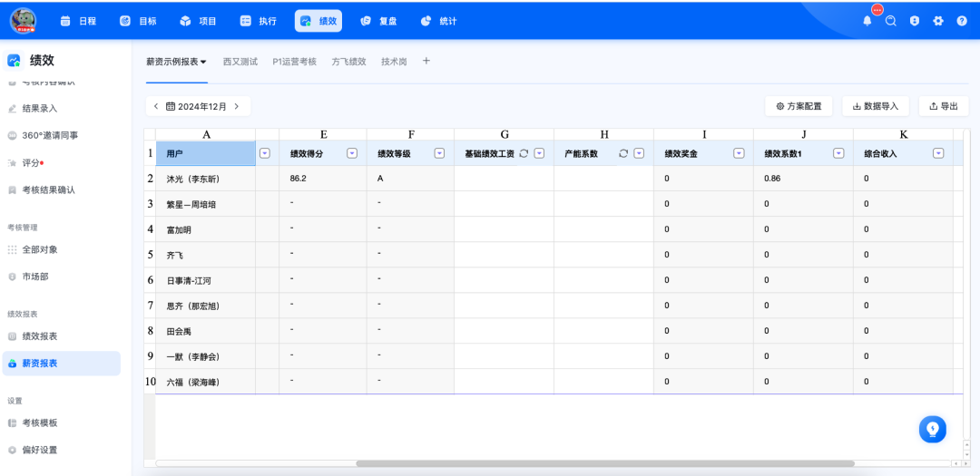This screenshot has width=980, height=476.
Task: Switch to 西又测试 tab
Action: pos(240,62)
